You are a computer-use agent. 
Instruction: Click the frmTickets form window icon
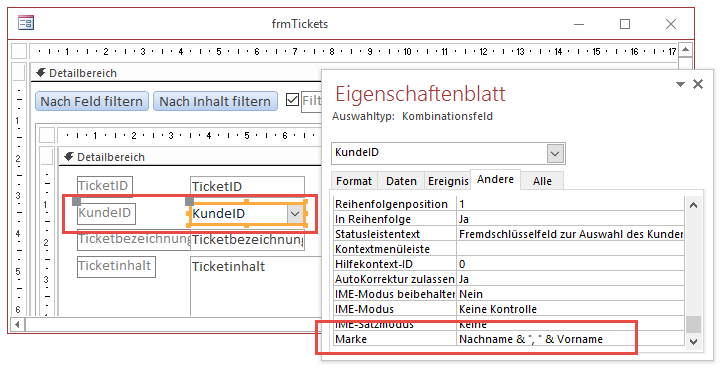[26, 23]
